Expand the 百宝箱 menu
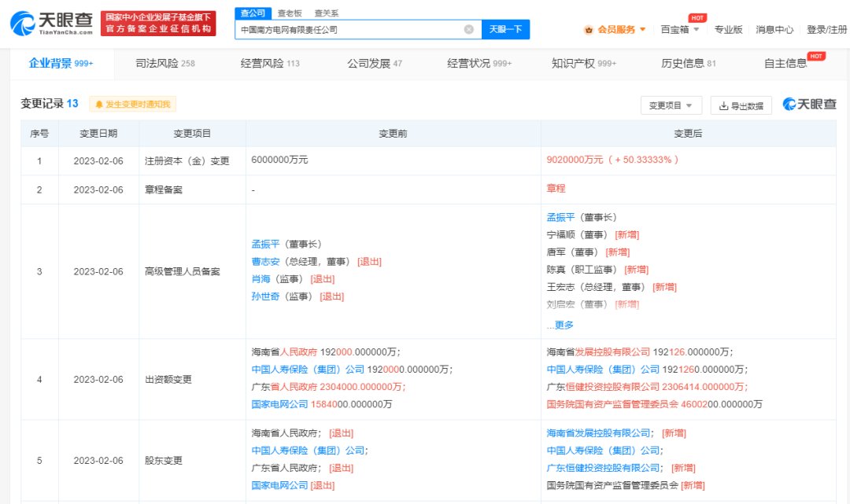850x504 pixels. pyautogui.click(x=680, y=29)
